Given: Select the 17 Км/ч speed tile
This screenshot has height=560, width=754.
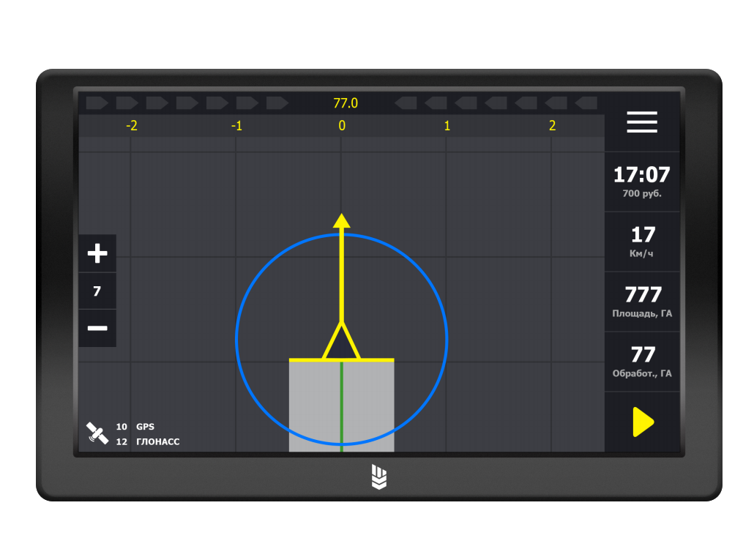Looking at the screenshot, I should 642,242.
